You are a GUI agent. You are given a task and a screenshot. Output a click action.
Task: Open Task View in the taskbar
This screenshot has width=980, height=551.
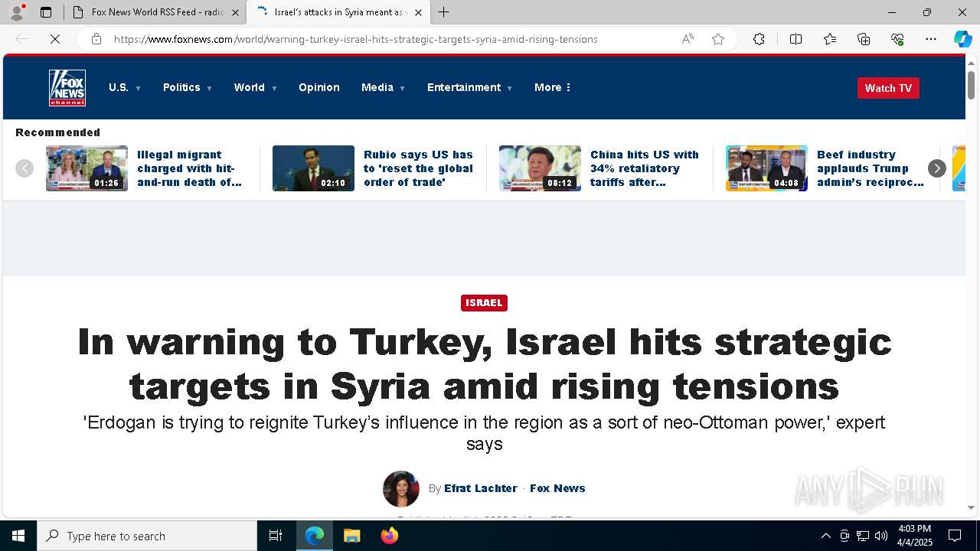point(276,536)
